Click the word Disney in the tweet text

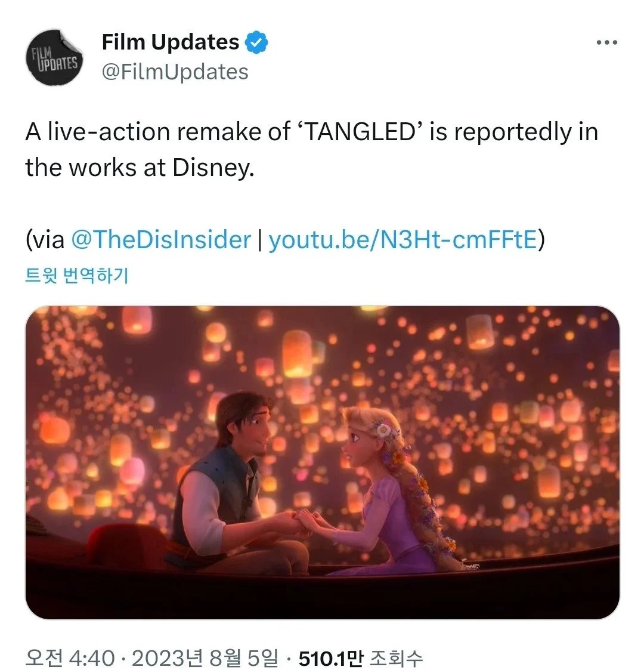(213, 168)
